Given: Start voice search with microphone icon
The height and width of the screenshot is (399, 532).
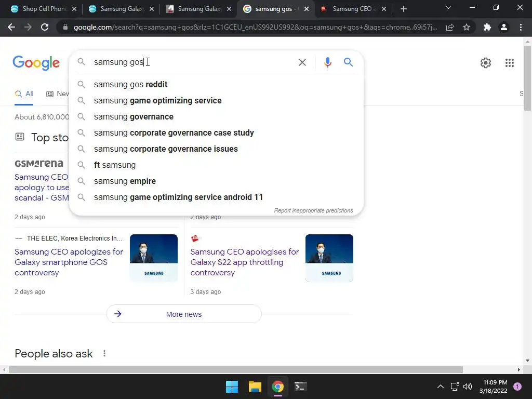Looking at the screenshot, I should pos(327,62).
